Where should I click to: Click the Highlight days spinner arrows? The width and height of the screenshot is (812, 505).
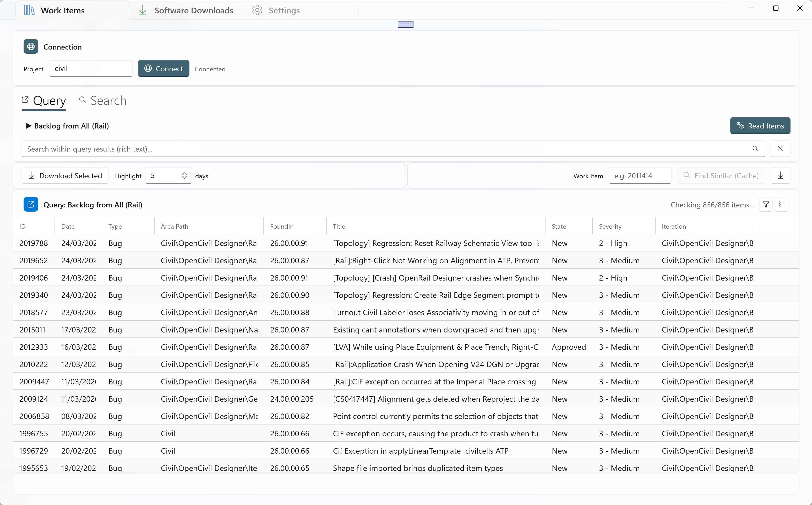[184, 176]
